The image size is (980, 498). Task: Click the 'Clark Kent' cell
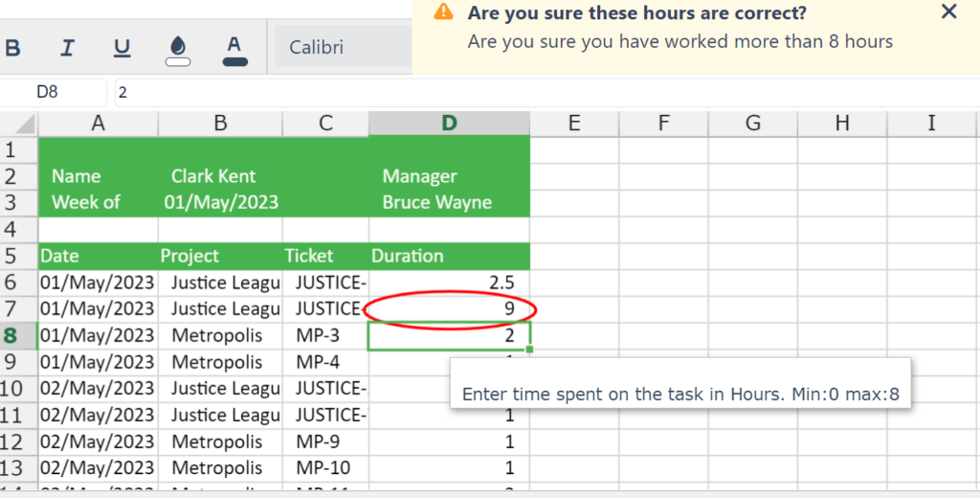[x=220, y=176]
